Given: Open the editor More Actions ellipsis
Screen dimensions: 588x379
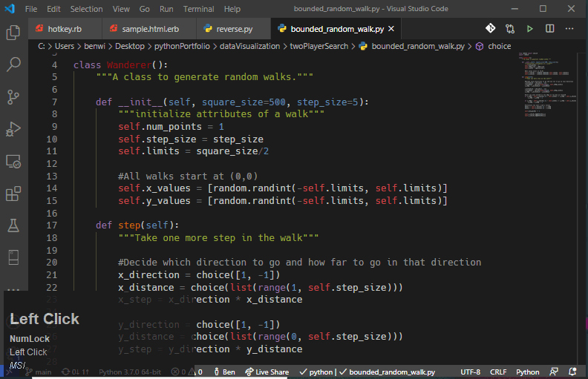Looking at the screenshot, I should 569,28.
